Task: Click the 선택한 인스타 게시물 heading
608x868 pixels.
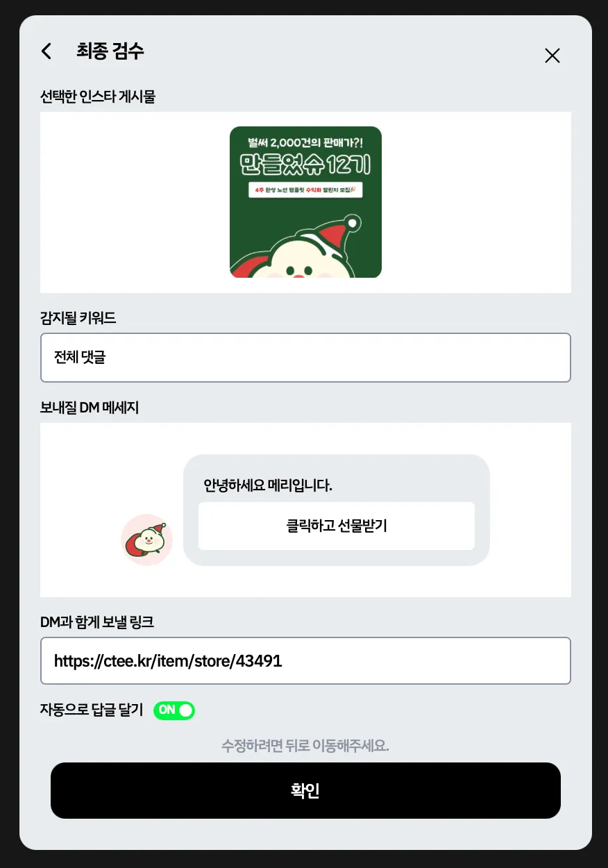Action: [x=98, y=97]
